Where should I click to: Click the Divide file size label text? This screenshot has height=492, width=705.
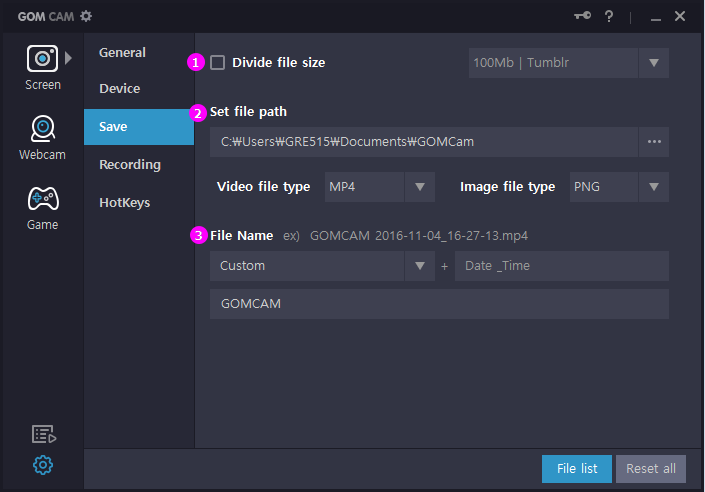click(278, 63)
